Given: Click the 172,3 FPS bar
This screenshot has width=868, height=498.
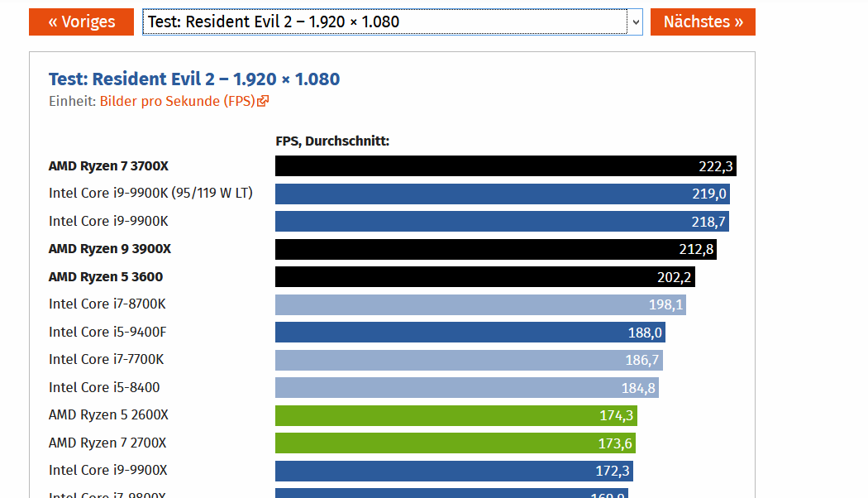Looking at the screenshot, I should 454,471.
